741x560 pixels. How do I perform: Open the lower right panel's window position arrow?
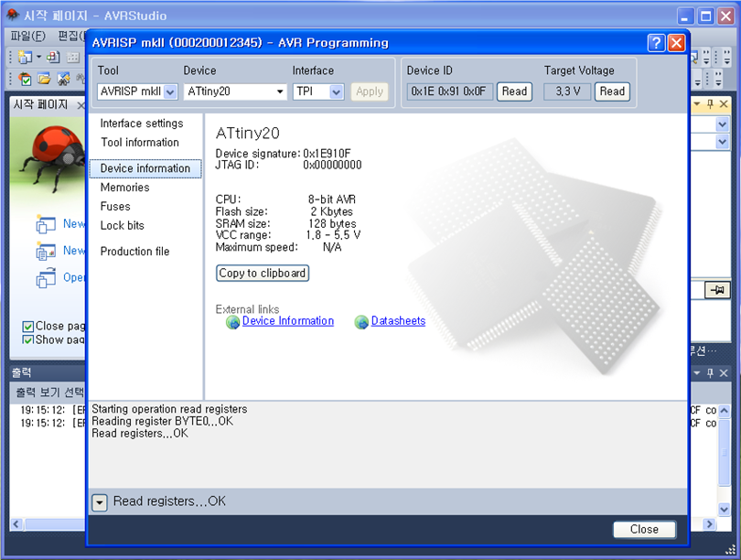pyautogui.click(x=697, y=373)
